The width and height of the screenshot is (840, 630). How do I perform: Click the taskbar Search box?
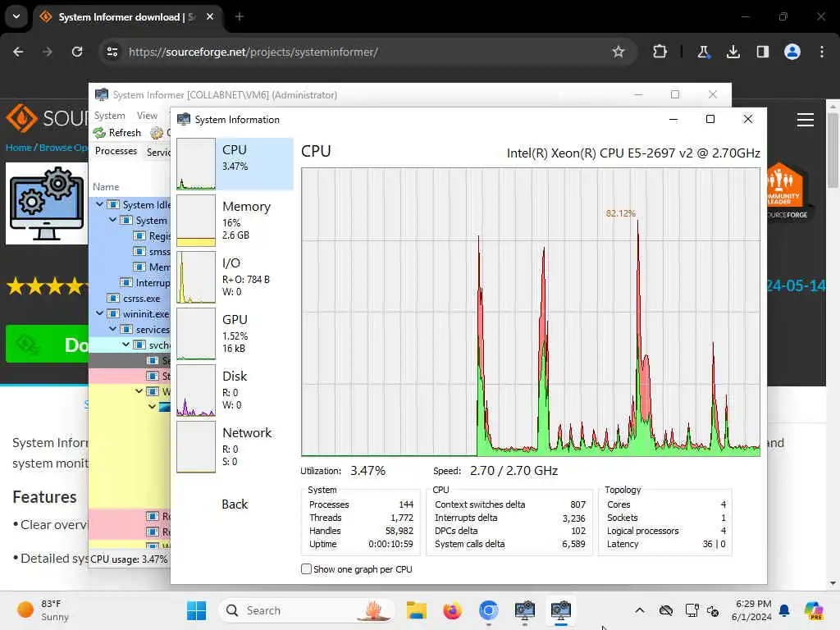pyautogui.click(x=307, y=610)
